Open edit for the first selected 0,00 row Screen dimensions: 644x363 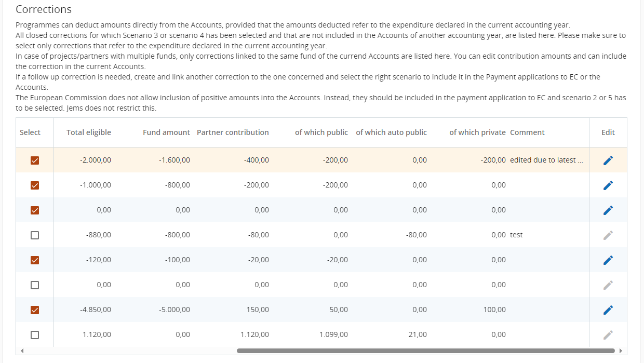[x=608, y=210]
